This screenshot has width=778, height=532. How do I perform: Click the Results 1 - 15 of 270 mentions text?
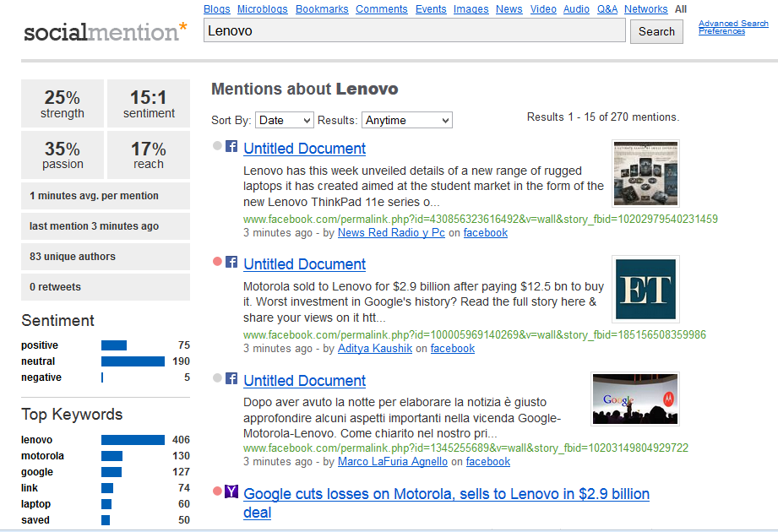[x=603, y=117]
